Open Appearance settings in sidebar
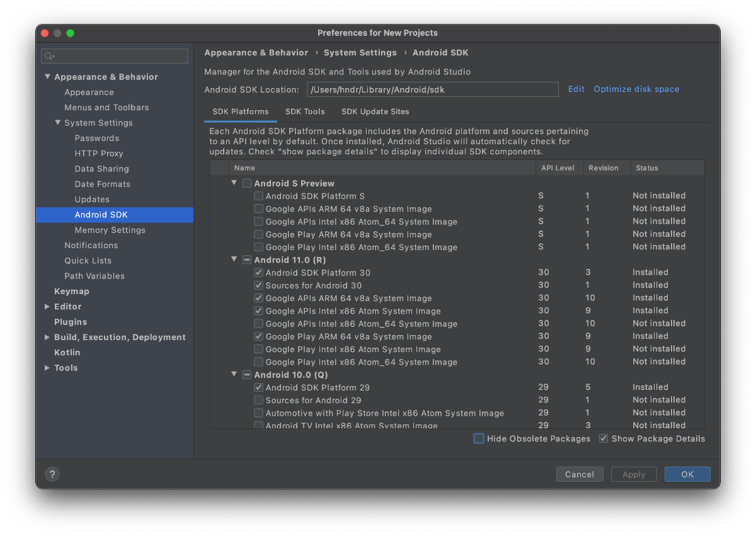This screenshot has height=536, width=756. pyautogui.click(x=89, y=92)
